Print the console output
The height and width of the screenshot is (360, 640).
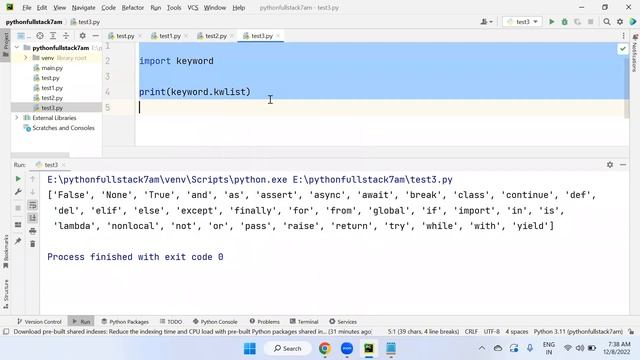(x=33, y=231)
